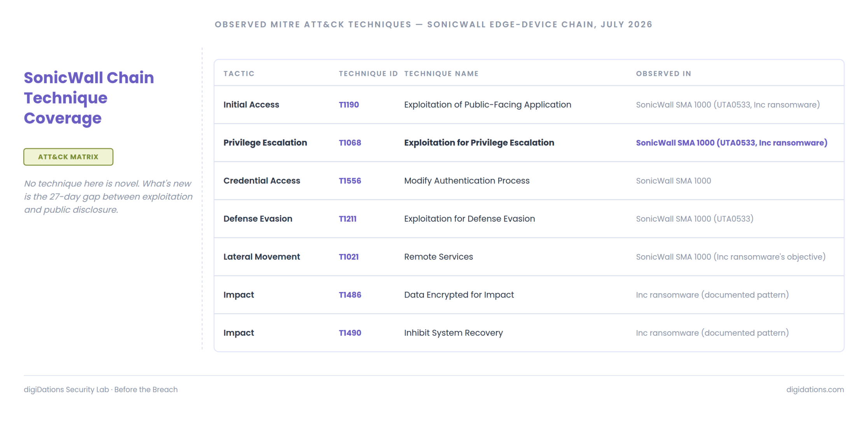Open technique ID T1556
This screenshot has width=868, height=429.
click(350, 181)
